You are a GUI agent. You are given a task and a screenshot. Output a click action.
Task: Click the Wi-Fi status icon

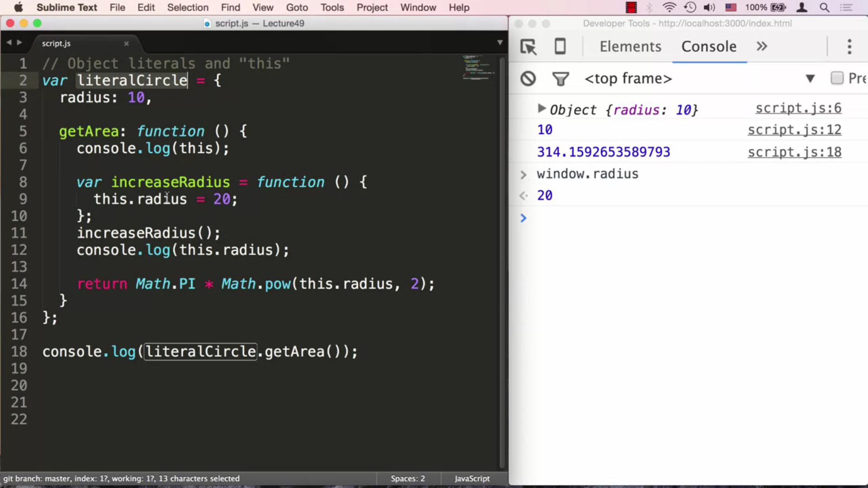tap(669, 7)
